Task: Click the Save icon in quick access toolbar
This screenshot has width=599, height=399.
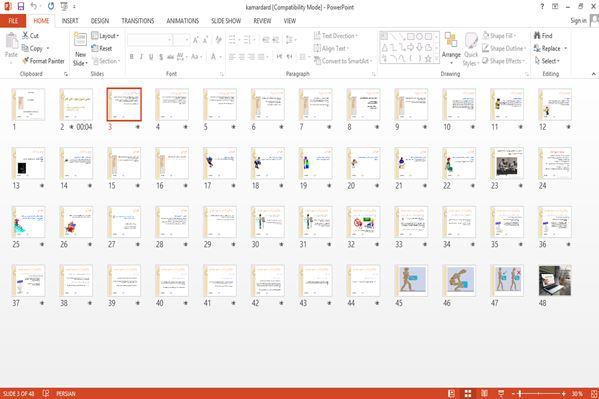Action: pos(21,6)
